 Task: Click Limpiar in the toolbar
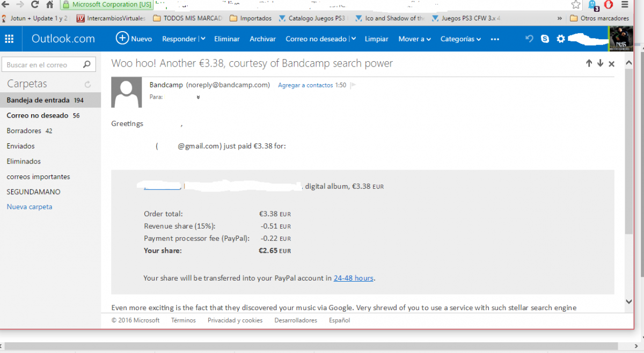click(377, 39)
